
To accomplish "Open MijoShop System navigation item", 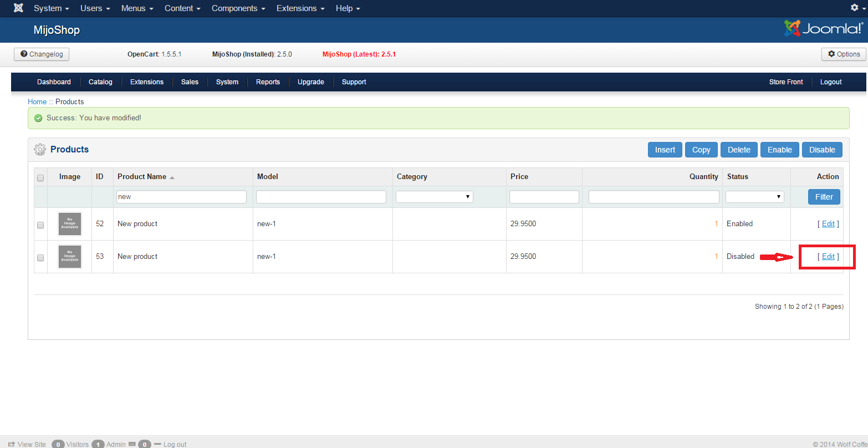I will pyautogui.click(x=227, y=82).
